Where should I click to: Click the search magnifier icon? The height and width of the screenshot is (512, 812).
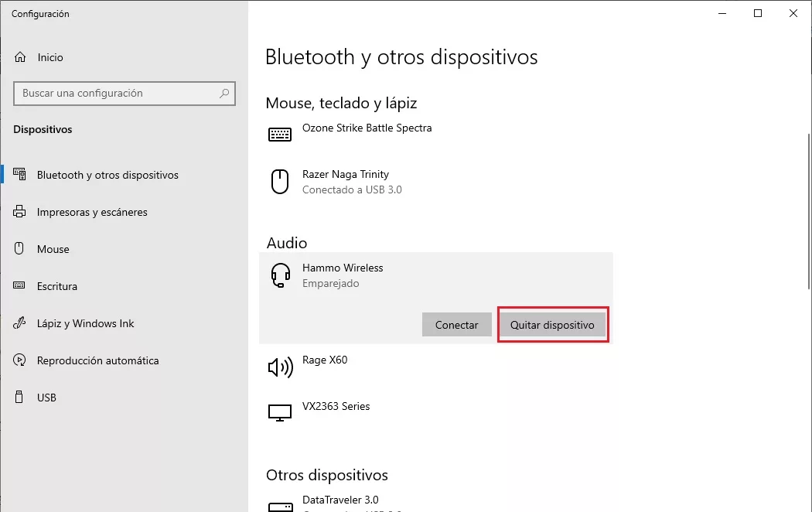[224, 94]
